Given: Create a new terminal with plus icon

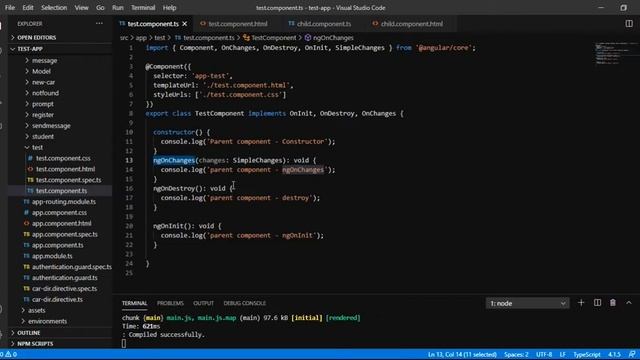Looking at the screenshot, I should (x=581, y=303).
